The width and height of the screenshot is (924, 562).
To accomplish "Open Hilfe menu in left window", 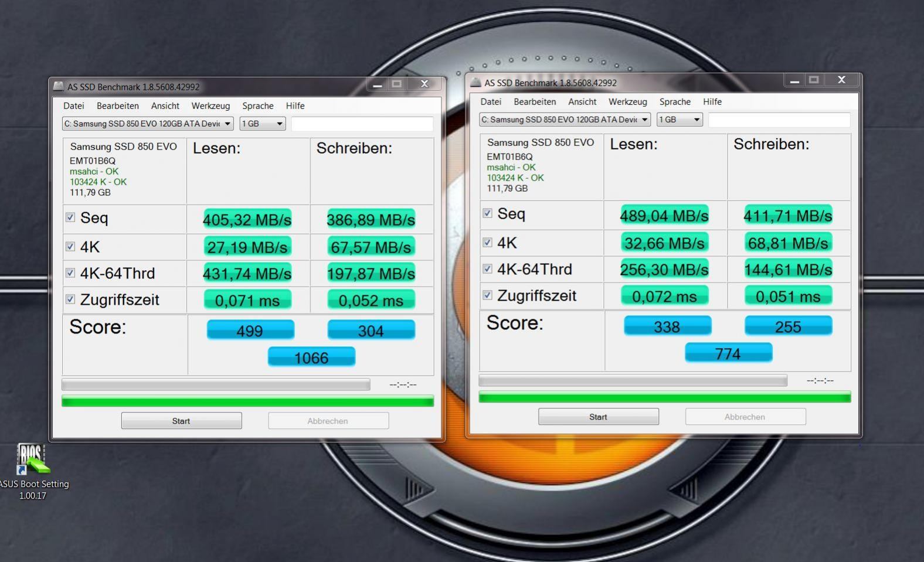I will (295, 106).
